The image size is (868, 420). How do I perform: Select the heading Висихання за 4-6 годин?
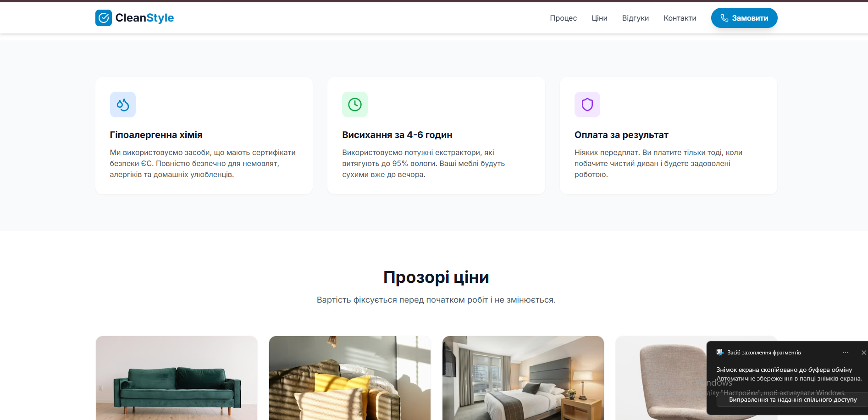(x=397, y=135)
